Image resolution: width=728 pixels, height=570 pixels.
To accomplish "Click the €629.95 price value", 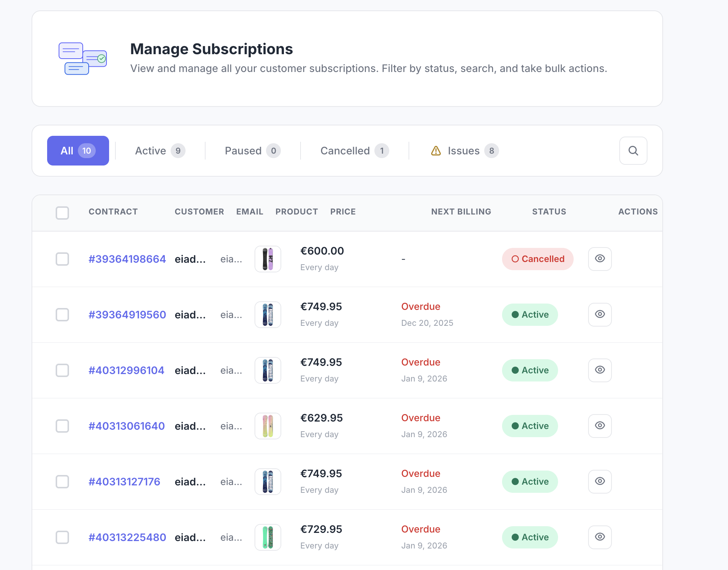I will [321, 418].
